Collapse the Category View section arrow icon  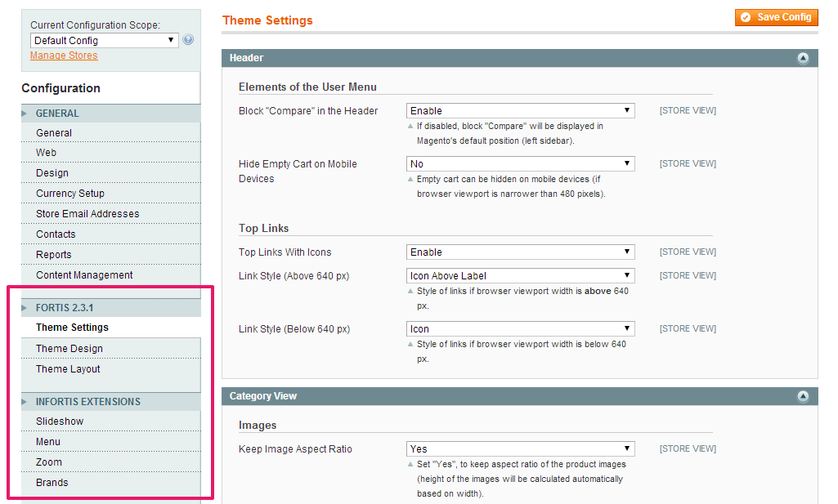[x=802, y=396]
